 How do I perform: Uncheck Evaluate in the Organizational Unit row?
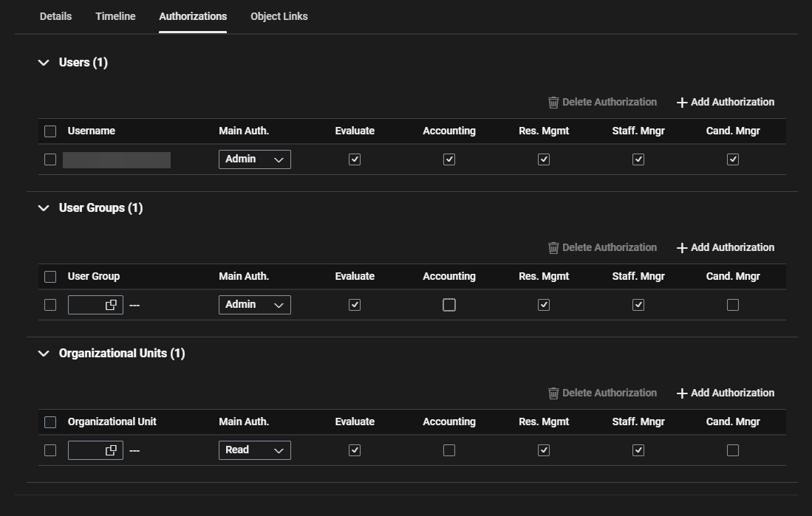355,450
